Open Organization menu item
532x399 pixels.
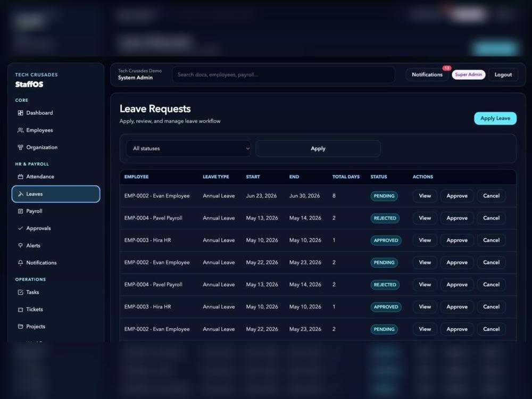(x=56, y=147)
